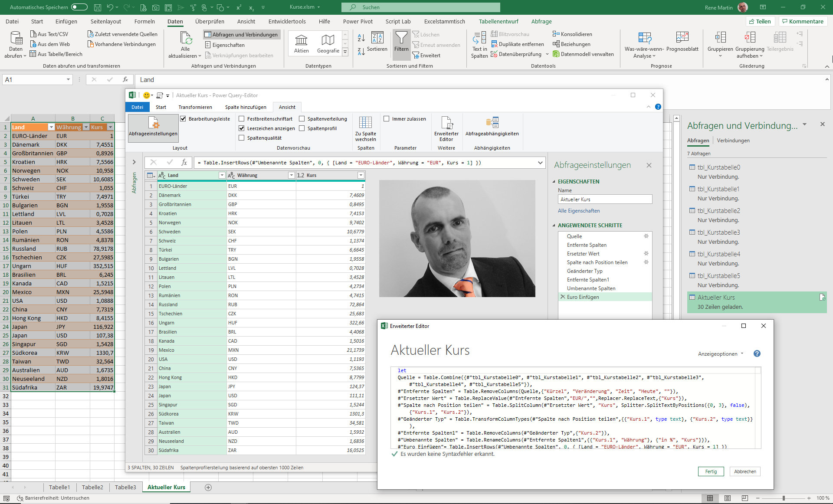Open Abfrageeinstellungen from the Layout group
Screen dimensions: 833x504
tap(153, 128)
